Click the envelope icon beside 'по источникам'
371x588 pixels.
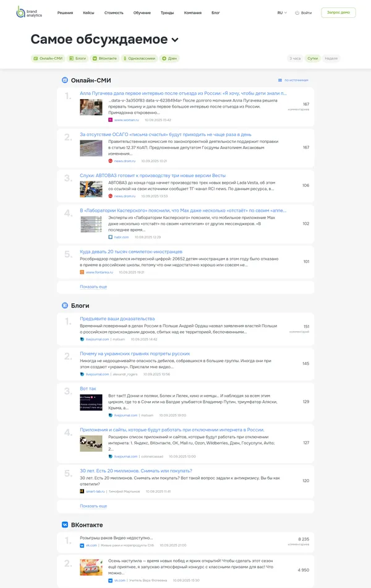point(279,80)
